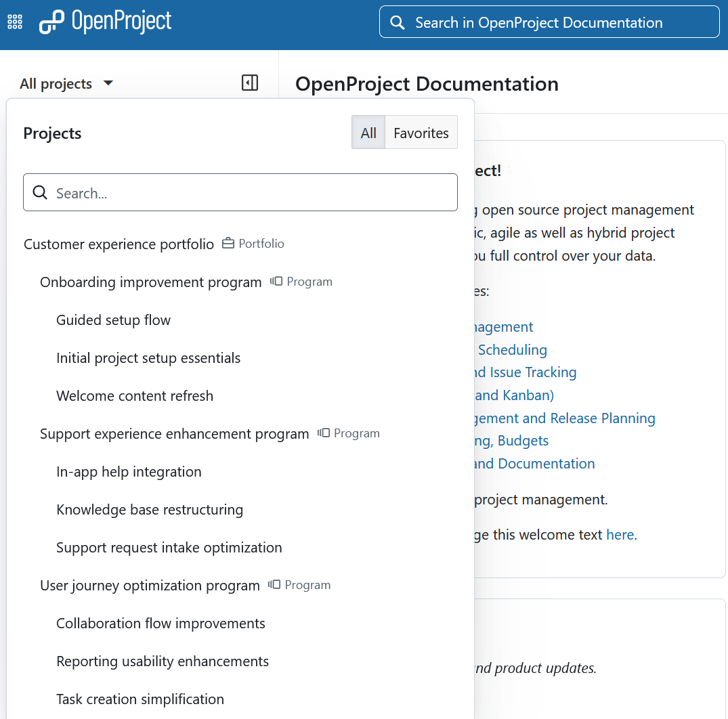Open the modules grid menu icon
The width and height of the screenshot is (728, 719).
coord(15,22)
